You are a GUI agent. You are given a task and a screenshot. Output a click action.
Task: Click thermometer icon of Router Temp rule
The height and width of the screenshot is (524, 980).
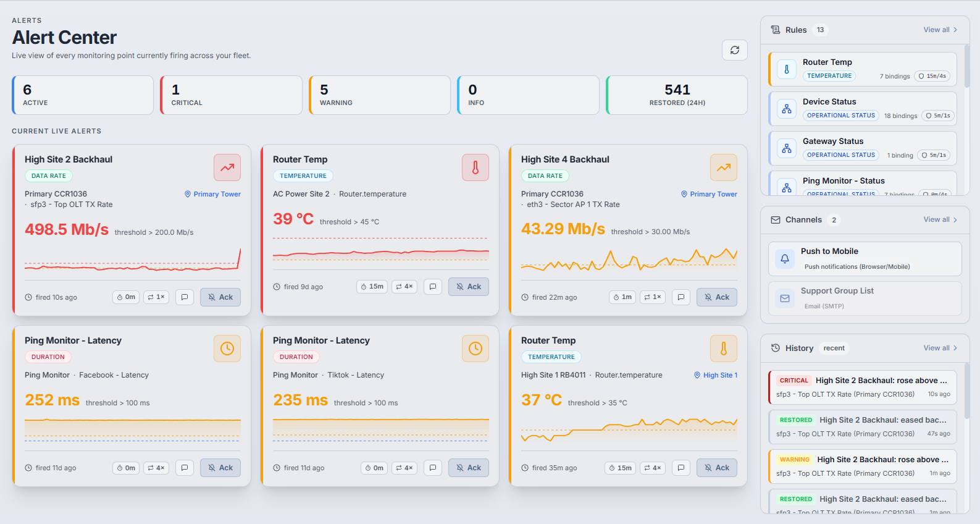click(x=787, y=69)
